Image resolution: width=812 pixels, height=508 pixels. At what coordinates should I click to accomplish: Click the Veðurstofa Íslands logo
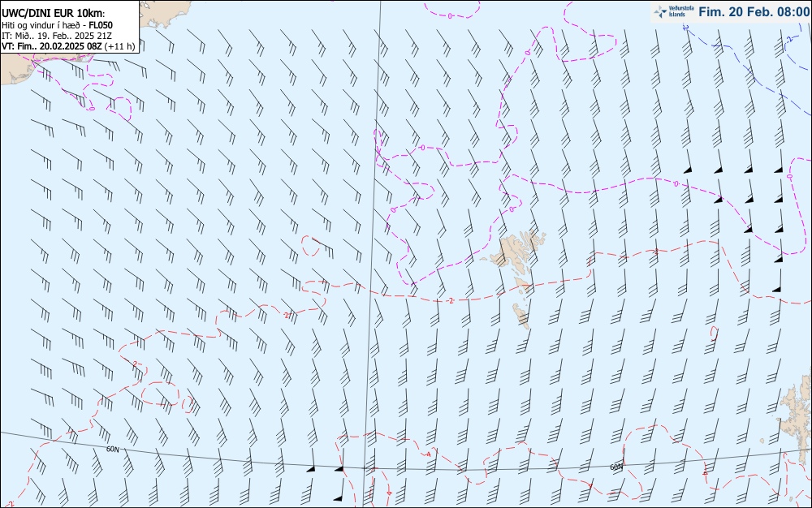tap(674, 11)
